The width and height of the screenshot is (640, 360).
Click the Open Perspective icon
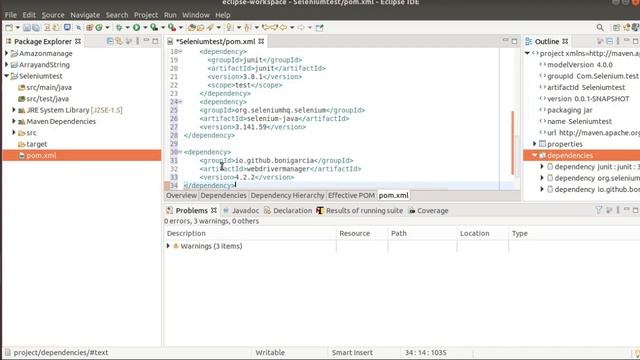pyautogui.click(x=616, y=28)
